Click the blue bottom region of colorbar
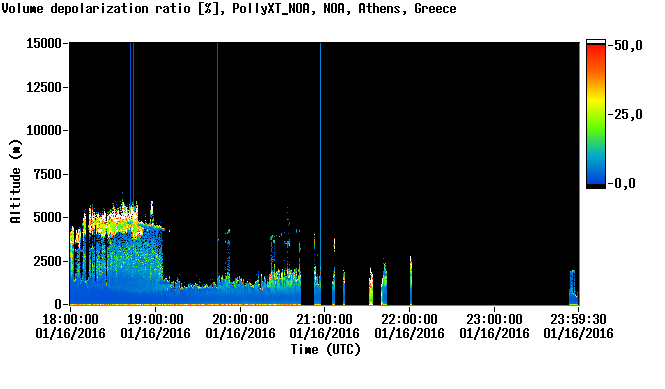This screenshot has width=665, height=389. pos(596,172)
